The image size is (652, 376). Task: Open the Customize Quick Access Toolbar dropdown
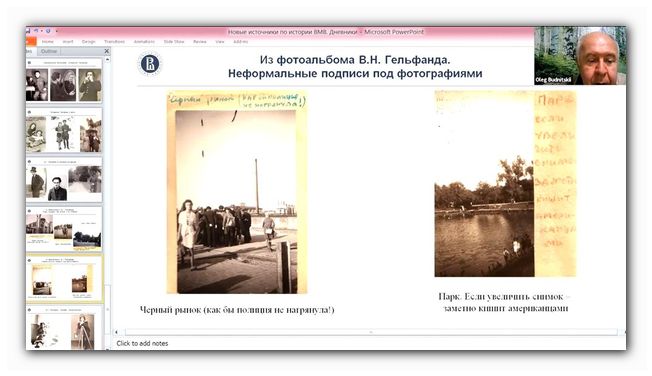pos(57,31)
